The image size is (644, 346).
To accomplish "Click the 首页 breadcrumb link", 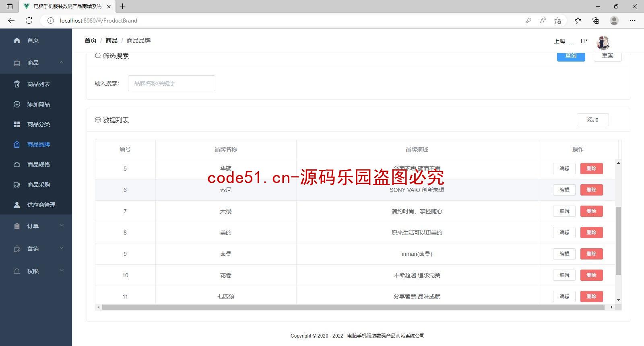I will click(91, 40).
